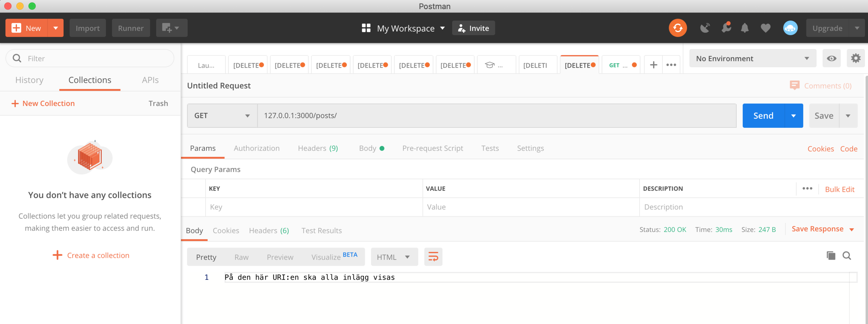This screenshot has height=324, width=868.
Task: Open tab options three-dots menu
Action: tap(671, 65)
